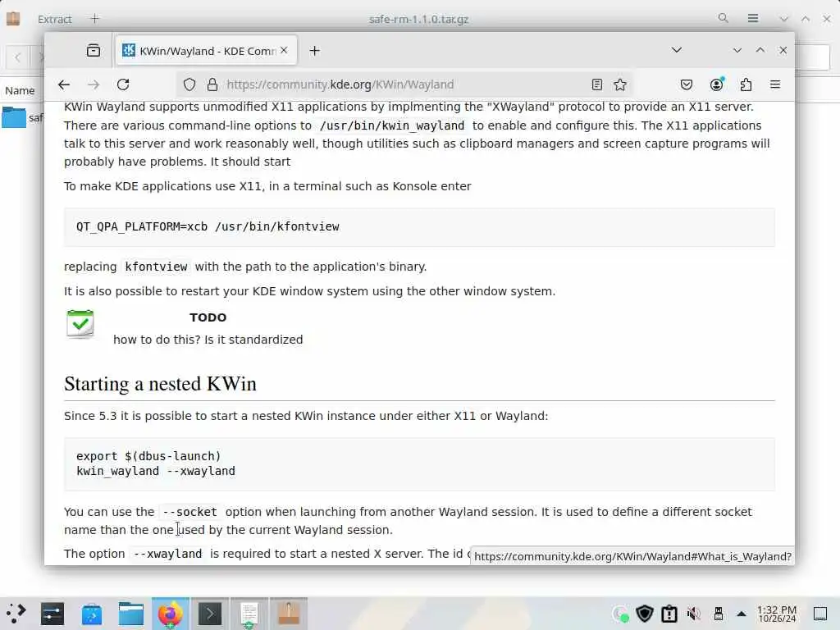
Task: Click the /usr/bin/kwin_wayland inline code
Action: (391, 126)
